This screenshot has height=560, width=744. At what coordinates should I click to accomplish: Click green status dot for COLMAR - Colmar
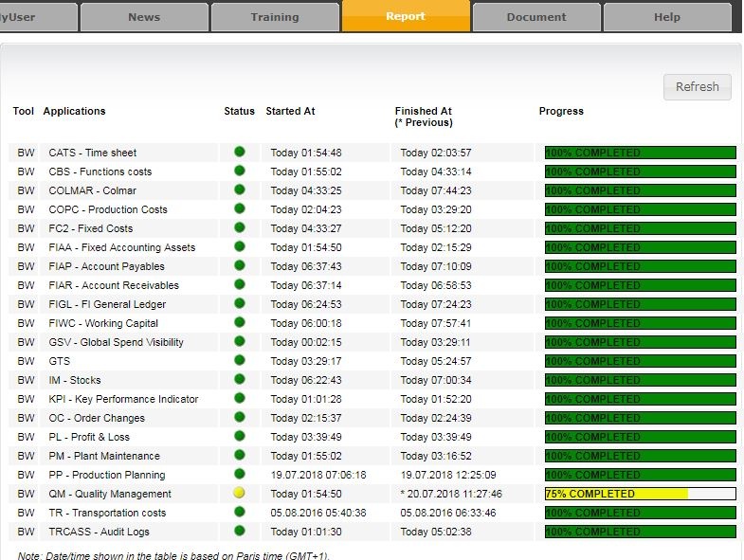coord(239,190)
